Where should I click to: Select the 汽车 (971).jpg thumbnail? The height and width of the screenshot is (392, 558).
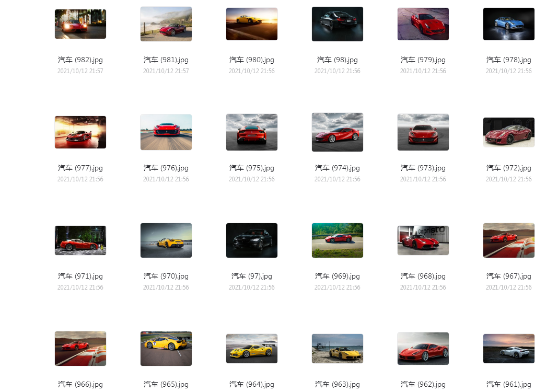pyautogui.click(x=80, y=240)
